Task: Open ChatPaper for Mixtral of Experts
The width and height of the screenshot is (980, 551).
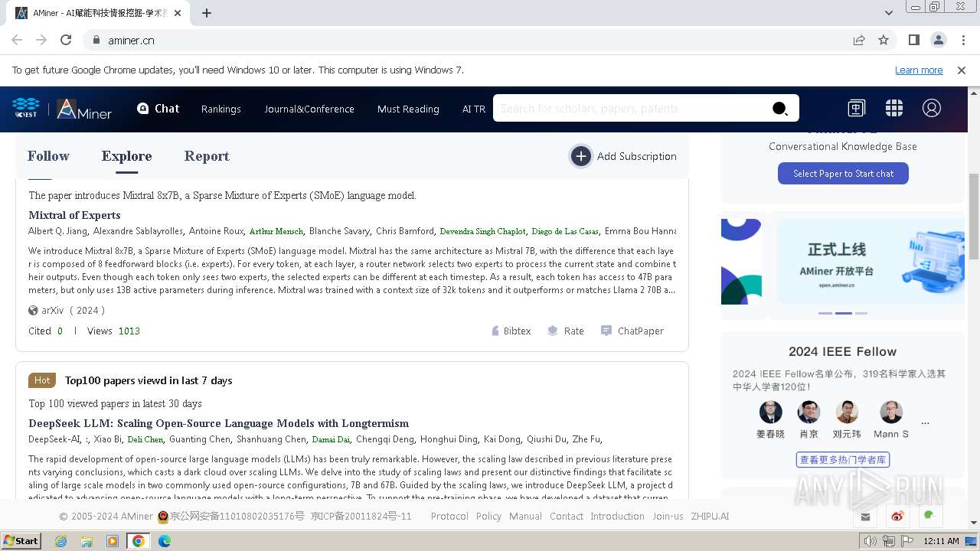Action: [x=632, y=331]
